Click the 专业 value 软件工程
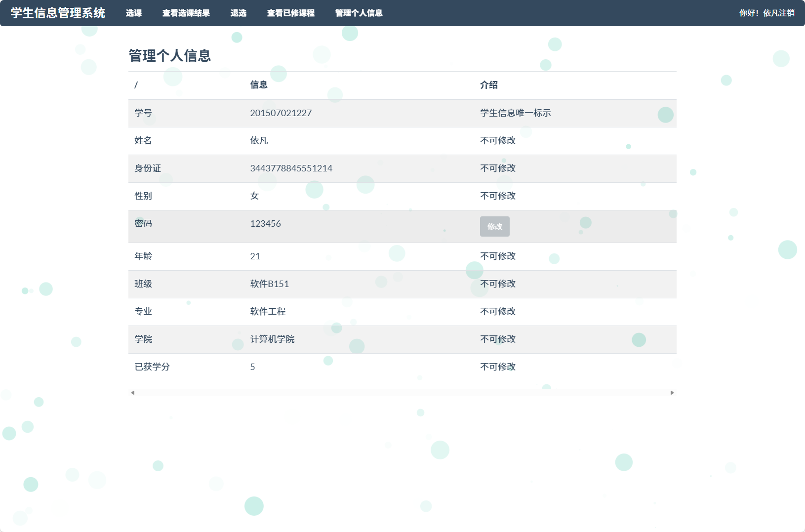The height and width of the screenshot is (532, 805). [268, 312]
